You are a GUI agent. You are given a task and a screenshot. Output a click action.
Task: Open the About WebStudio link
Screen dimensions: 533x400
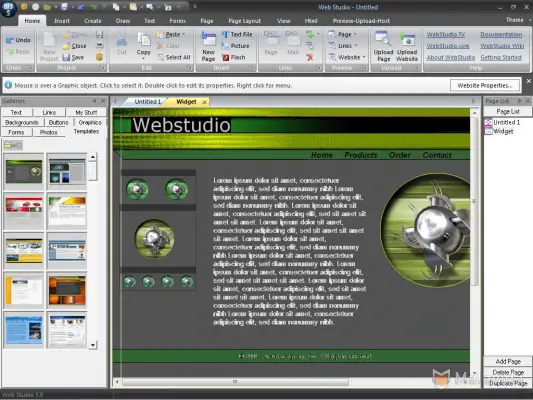pos(451,57)
